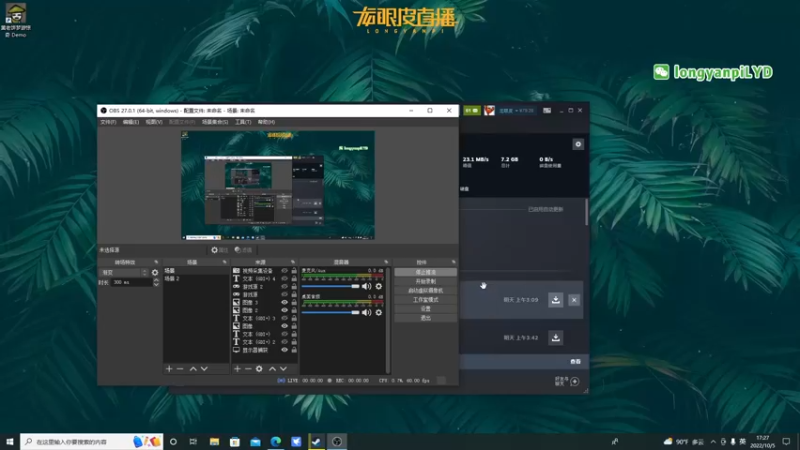This screenshot has width=800, height=450.
Task: Toggle visibility of 文本 (GDI+) 4 source
Action: (285, 279)
